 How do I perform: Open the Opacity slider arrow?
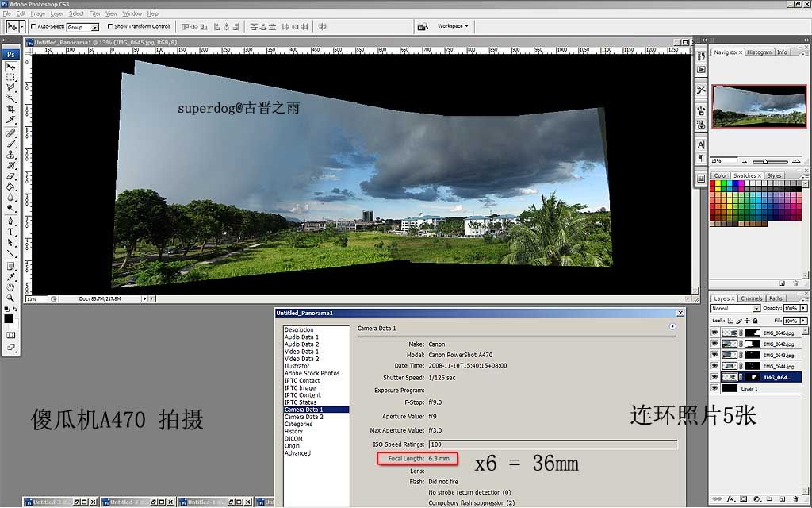[x=804, y=309]
